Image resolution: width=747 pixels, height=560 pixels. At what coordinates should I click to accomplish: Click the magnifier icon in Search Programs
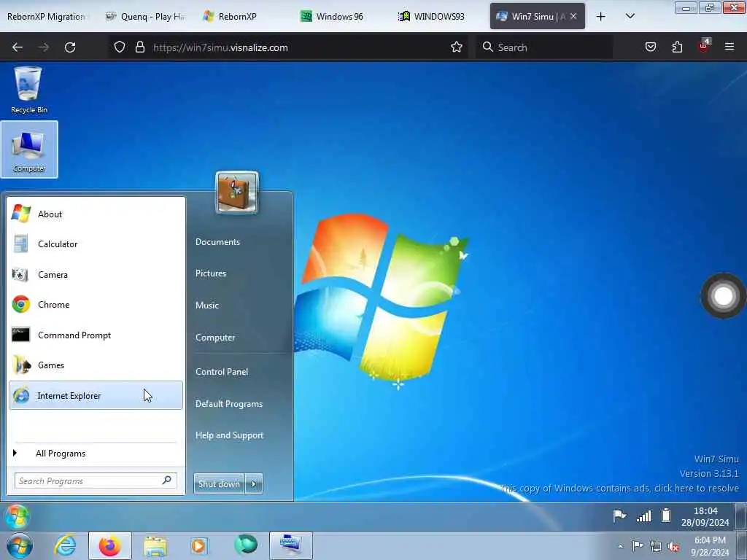coord(167,481)
